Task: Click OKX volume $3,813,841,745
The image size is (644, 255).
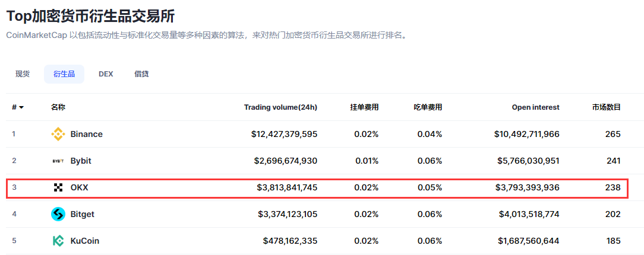Action: pyautogui.click(x=287, y=188)
